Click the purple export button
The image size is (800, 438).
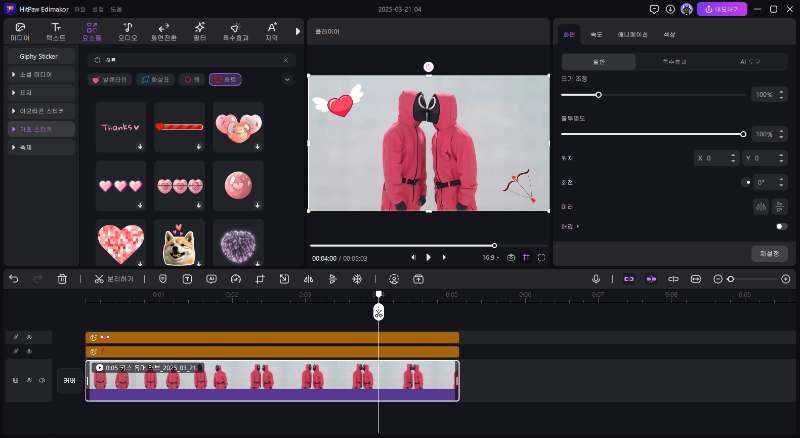[x=721, y=9]
